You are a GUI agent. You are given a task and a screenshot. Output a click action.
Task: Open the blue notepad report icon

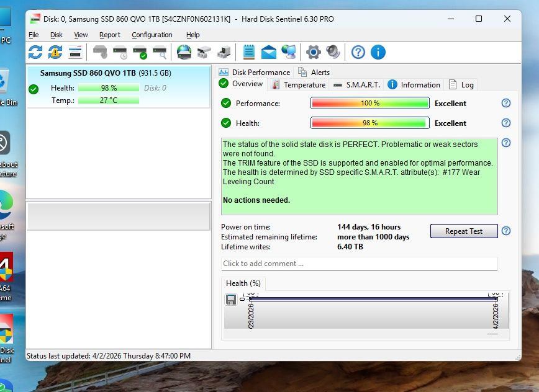(249, 52)
